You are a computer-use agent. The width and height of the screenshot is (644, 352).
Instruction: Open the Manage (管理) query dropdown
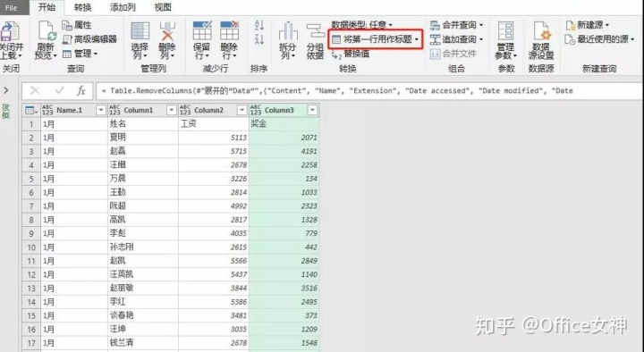click(x=80, y=54)
